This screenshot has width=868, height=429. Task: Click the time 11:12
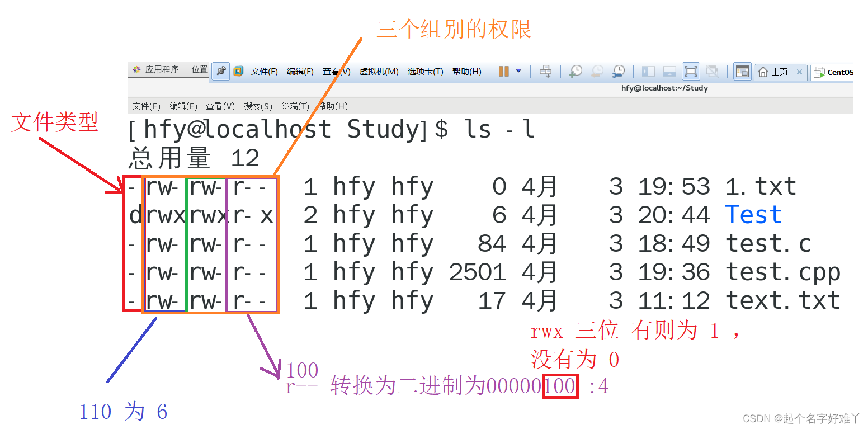pos(674,301)
